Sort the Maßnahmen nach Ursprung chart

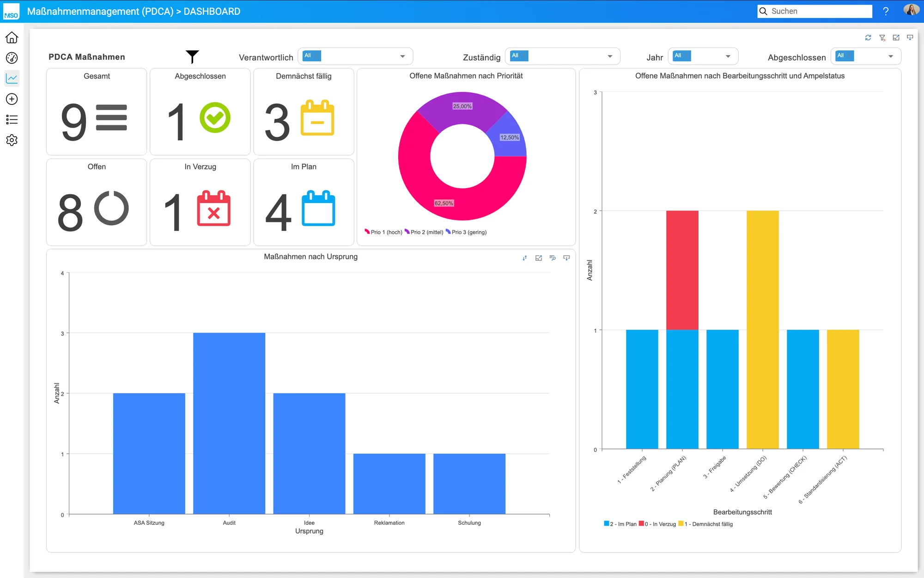[525, 258]
